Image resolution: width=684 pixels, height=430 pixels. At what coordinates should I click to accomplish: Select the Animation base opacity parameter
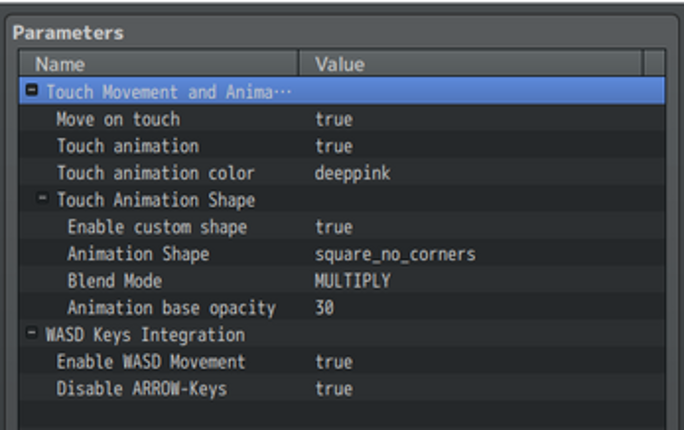(171, 308)
